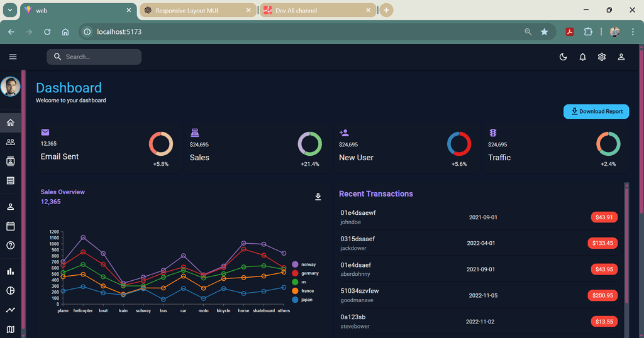Open the hamburger menu to toggle sidebar
This screenshot has width=644, height=338.
click(13, 57)
